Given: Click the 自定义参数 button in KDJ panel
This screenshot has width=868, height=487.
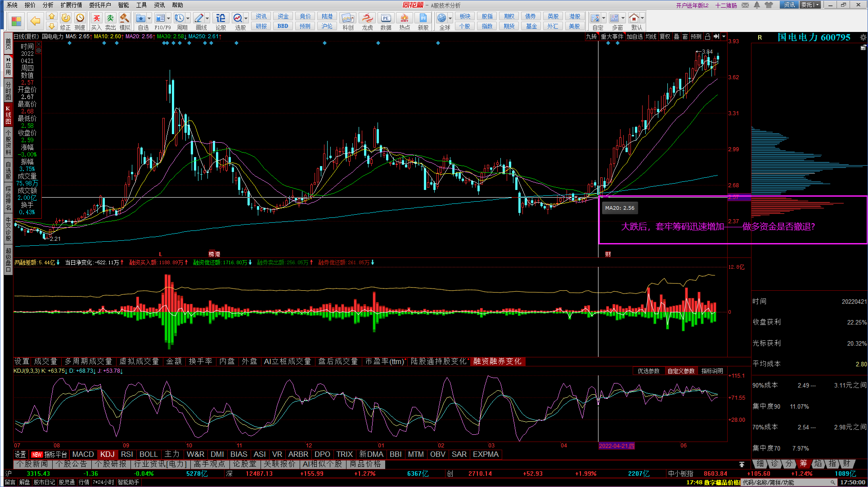Looking at the screenshot, I should (x=681, y=371).
